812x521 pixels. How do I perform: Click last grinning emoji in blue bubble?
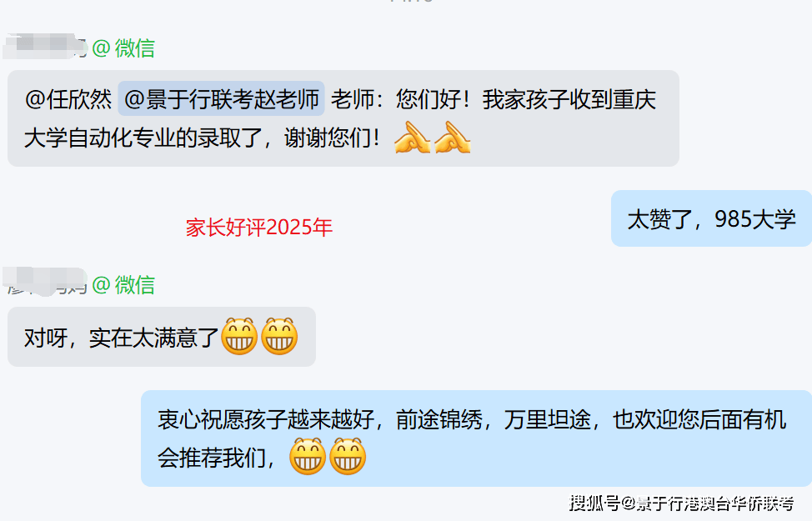[348, 456]
